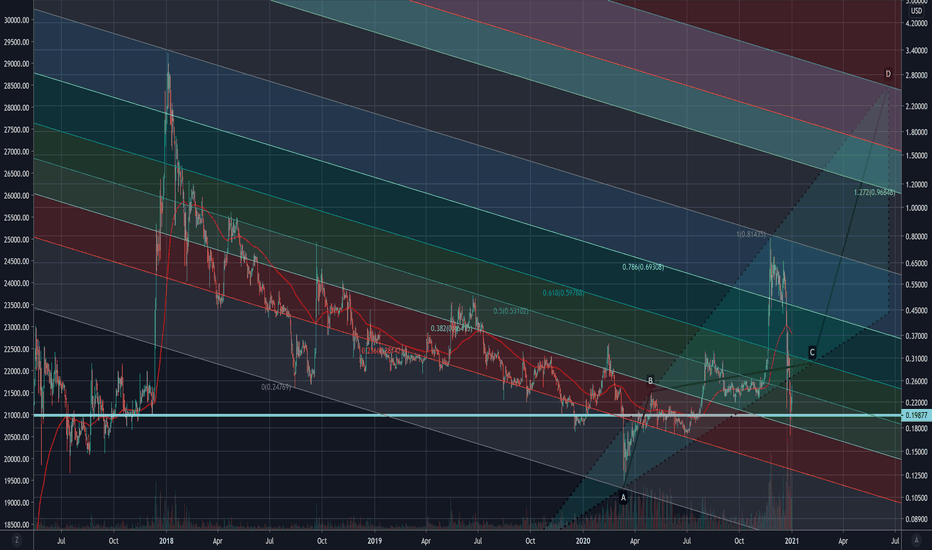Open the USD currency selector on price axis
Viewport: 932px width, 550px height.
coord(916,11)
